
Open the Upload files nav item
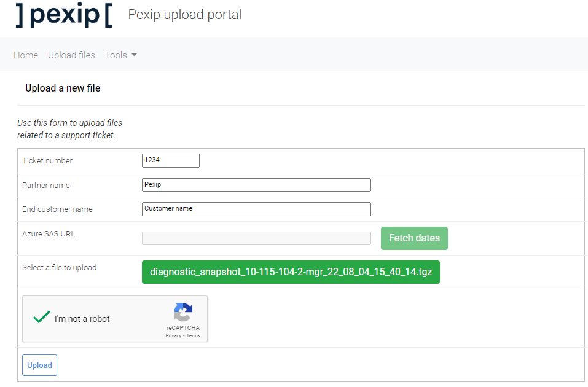click(x=71, y=55)
